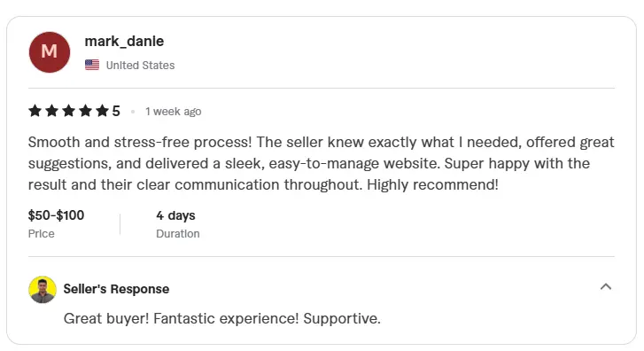Viewport: 644px width, 351px height.
Task: Click the United States country label
Action: click(141, 66)
